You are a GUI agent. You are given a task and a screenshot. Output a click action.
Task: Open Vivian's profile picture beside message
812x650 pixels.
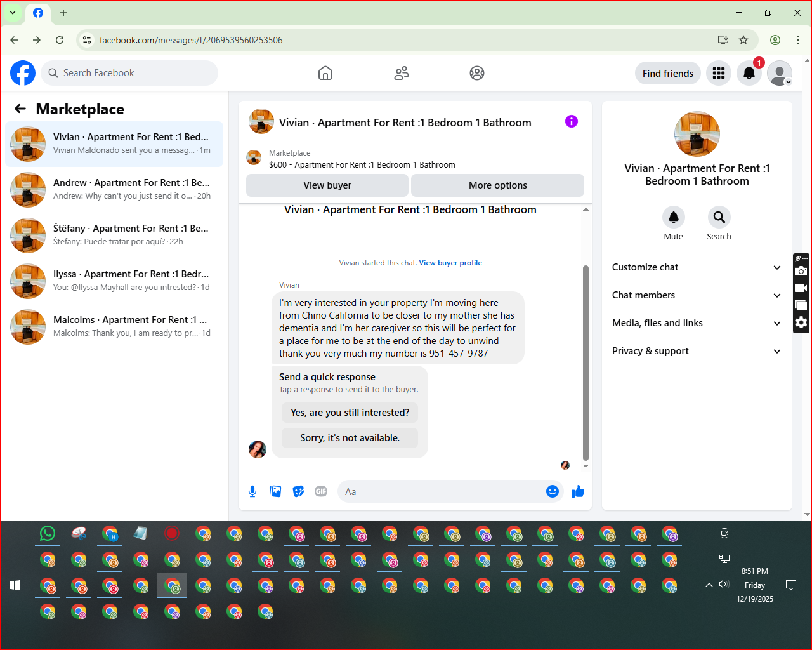point(258,449)
